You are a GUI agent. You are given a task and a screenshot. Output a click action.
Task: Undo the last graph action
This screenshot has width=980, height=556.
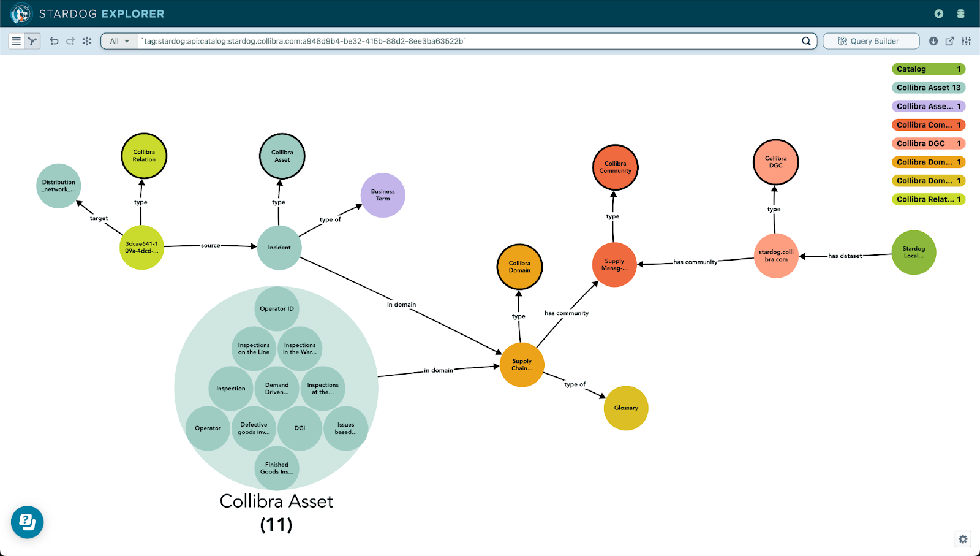point(54,41)
